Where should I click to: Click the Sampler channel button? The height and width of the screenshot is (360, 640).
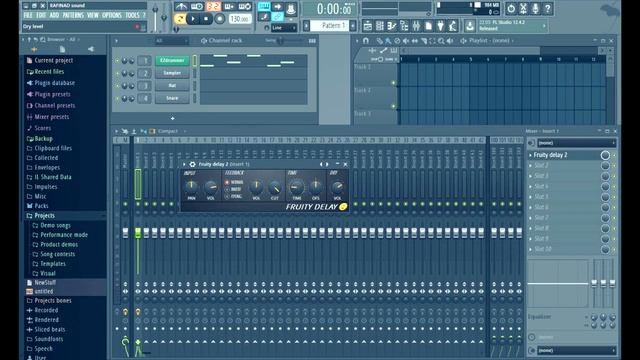172,73
